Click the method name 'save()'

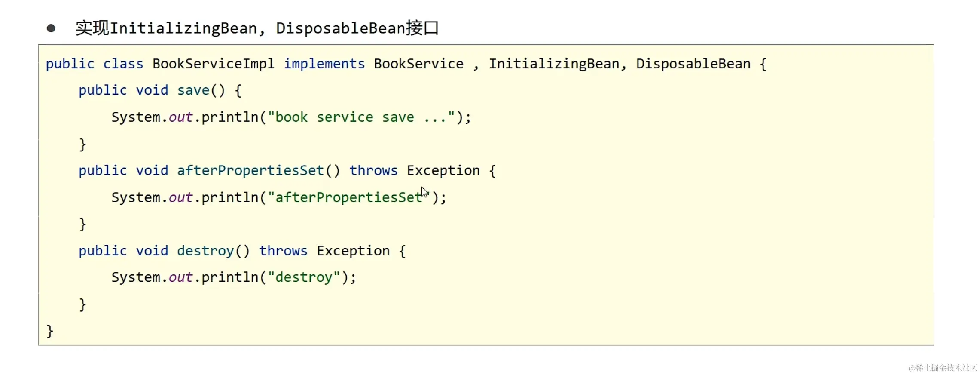click(201, 91)
